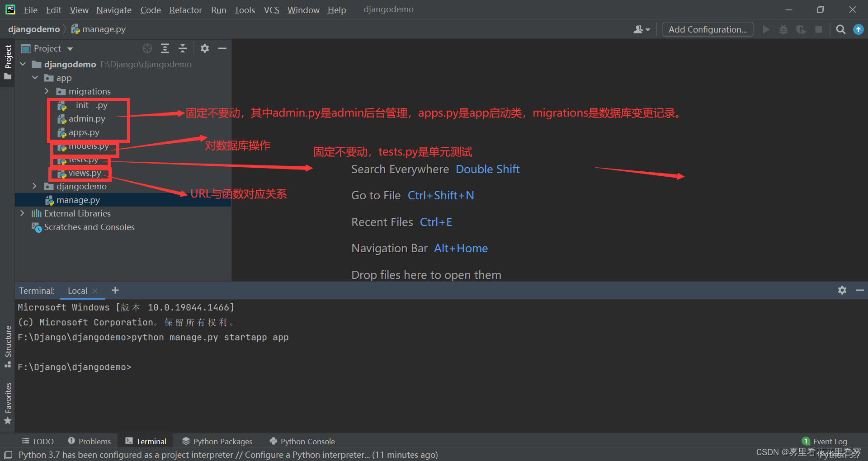Select models.py in the project tree
This screenshot has height=461, width=868.
coord(83,146)
